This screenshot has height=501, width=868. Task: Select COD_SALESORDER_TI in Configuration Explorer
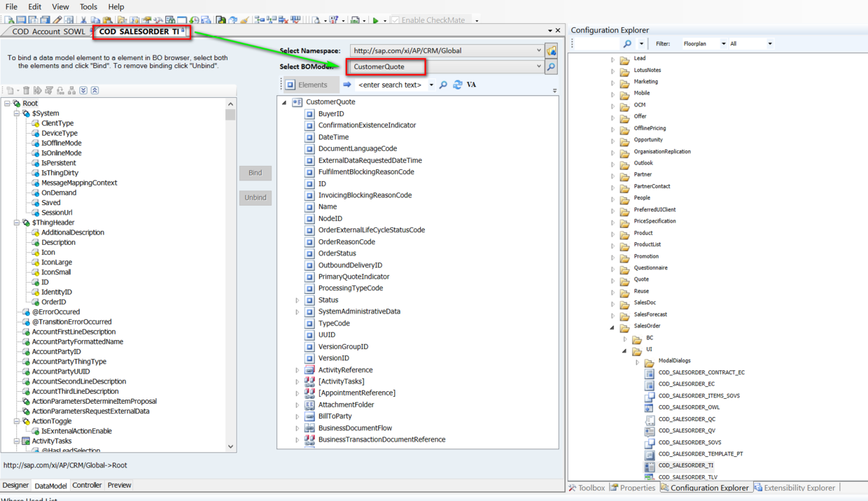[686, 465]
